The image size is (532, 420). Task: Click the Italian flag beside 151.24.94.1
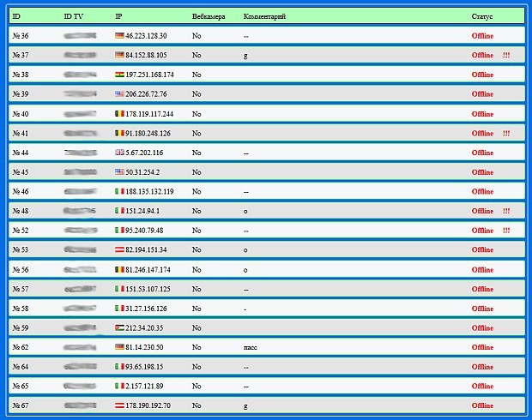[x=119, y=211]
